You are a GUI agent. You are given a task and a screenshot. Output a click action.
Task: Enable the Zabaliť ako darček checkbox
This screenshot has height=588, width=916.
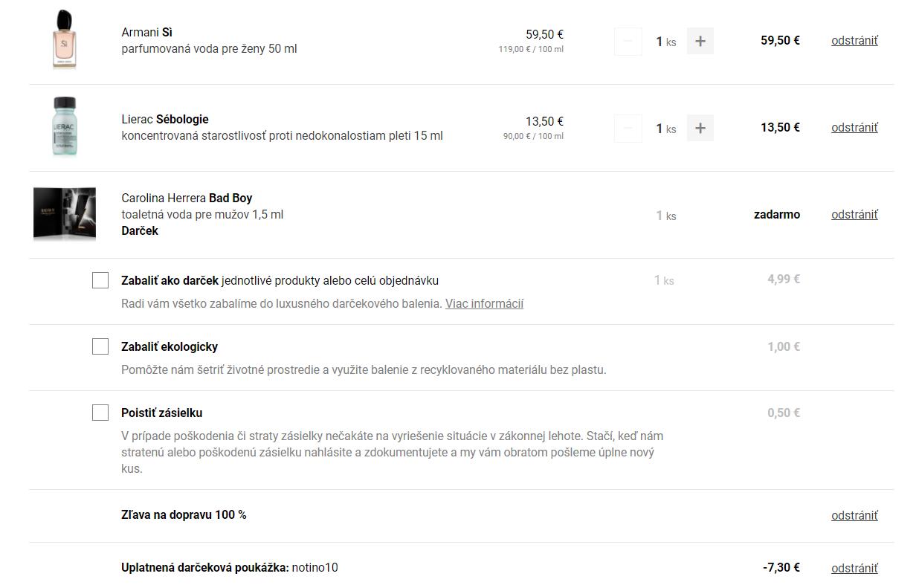[x=100, y=280]
